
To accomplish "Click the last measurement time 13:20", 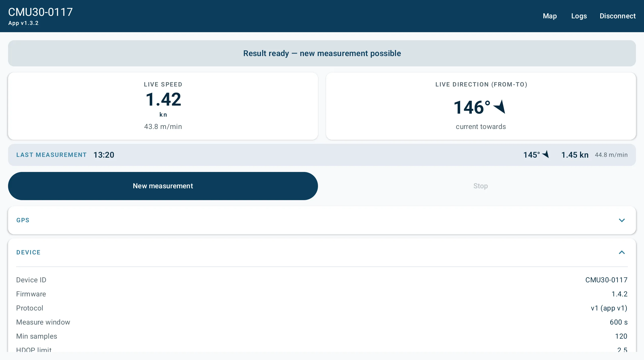I will pyautogui.click(x=104, y=155).
